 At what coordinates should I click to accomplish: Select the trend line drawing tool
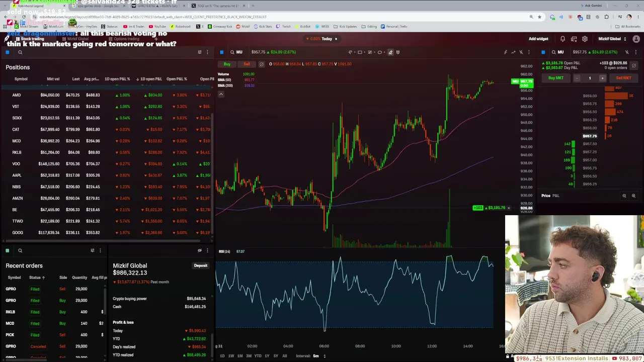350,52
